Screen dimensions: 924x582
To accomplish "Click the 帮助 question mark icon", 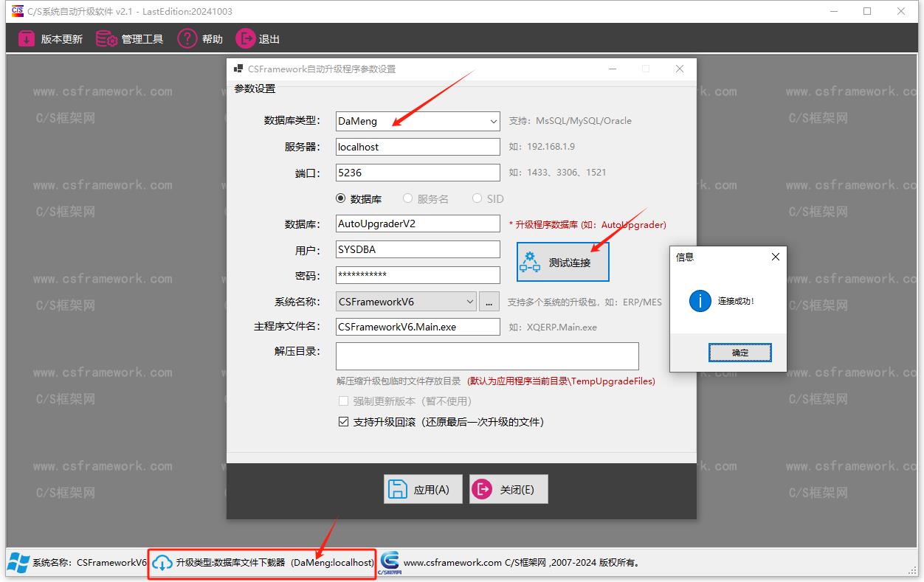I will click(187, 39).
